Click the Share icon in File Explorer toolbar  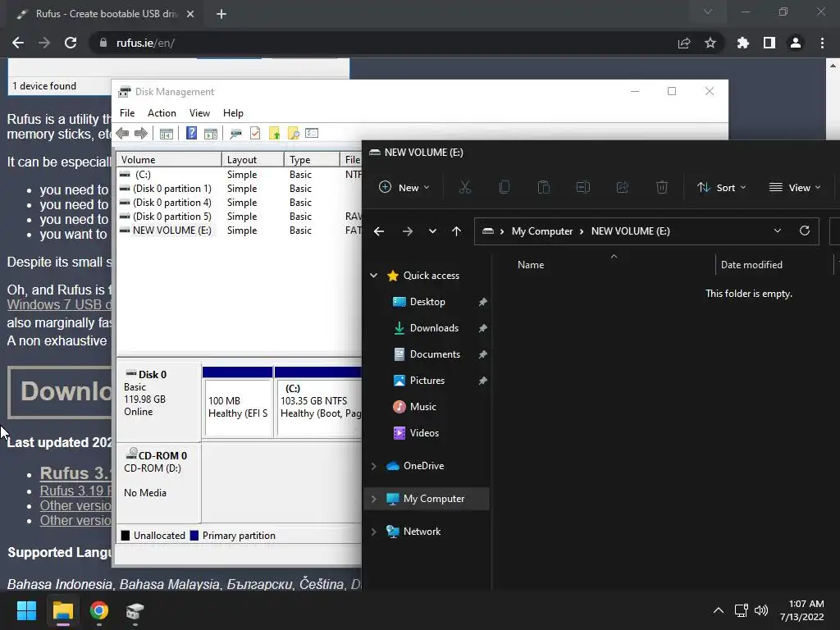click(x=623, y=187)
